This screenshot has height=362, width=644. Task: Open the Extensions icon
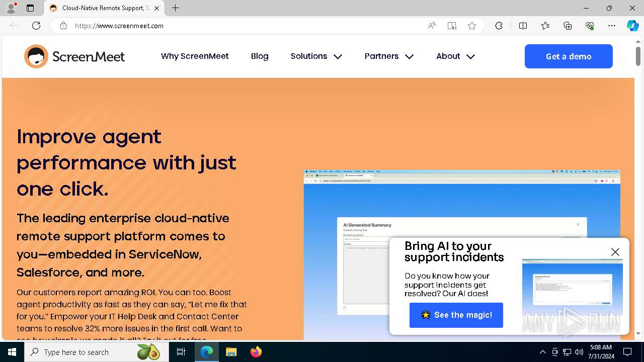tap(499, 26)
